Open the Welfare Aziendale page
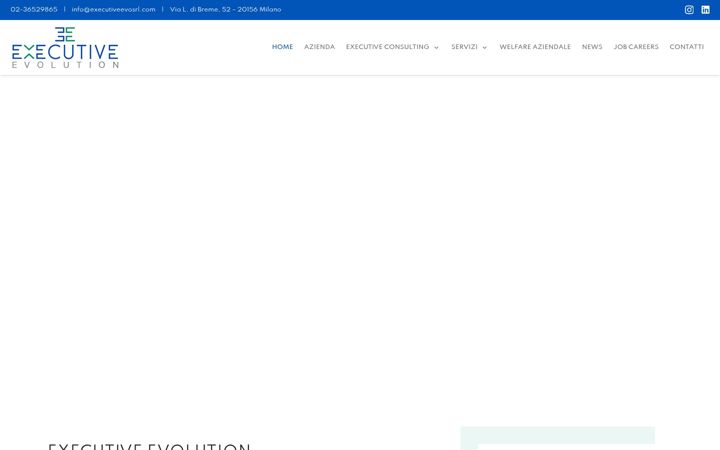 pyautogui.click(x=535, y=47)
